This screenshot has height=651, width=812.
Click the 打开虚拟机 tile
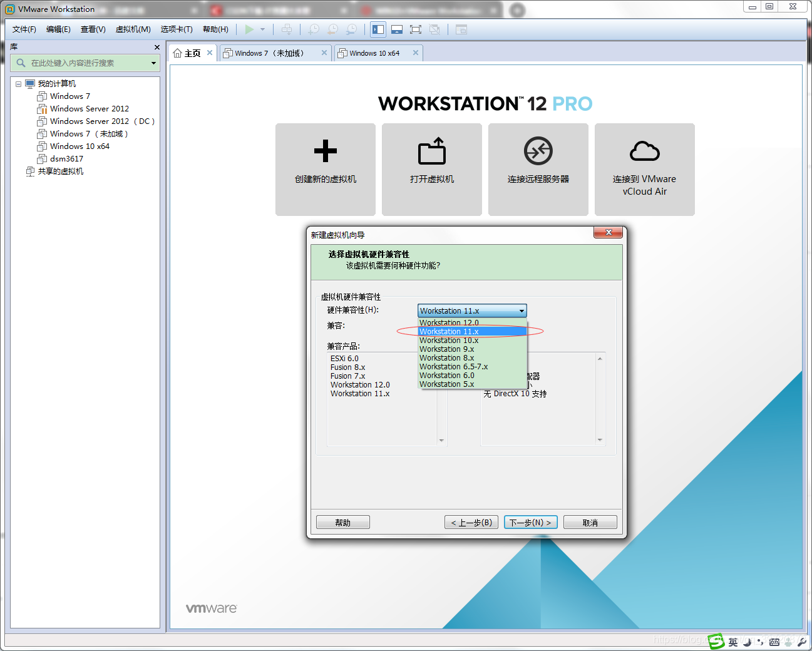432,170
